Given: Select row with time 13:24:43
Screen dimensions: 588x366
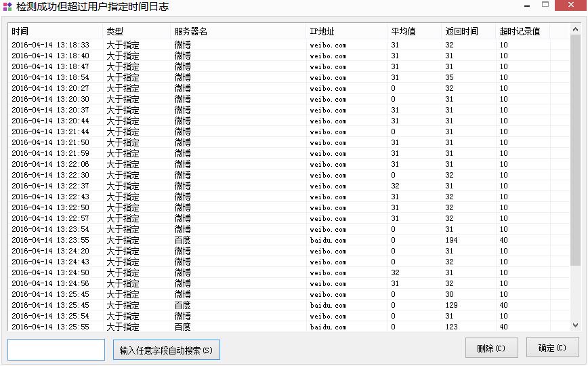Looking at the screenshot, I should pyautogui.click(x=289, y=262).
